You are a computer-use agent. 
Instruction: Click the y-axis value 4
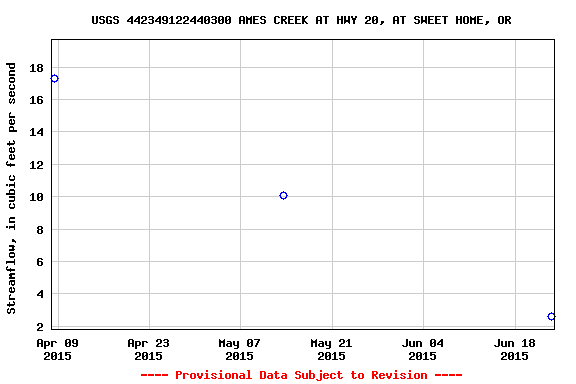pos(40,294)
